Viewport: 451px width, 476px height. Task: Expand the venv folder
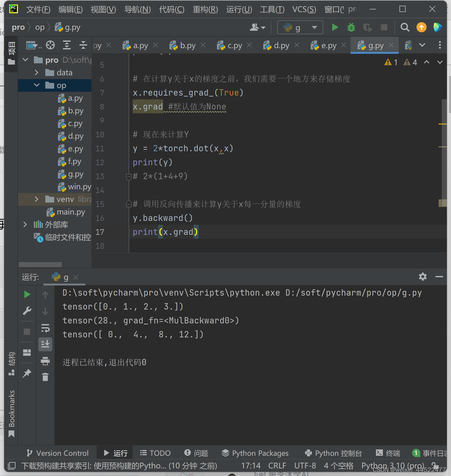[36, 199]
